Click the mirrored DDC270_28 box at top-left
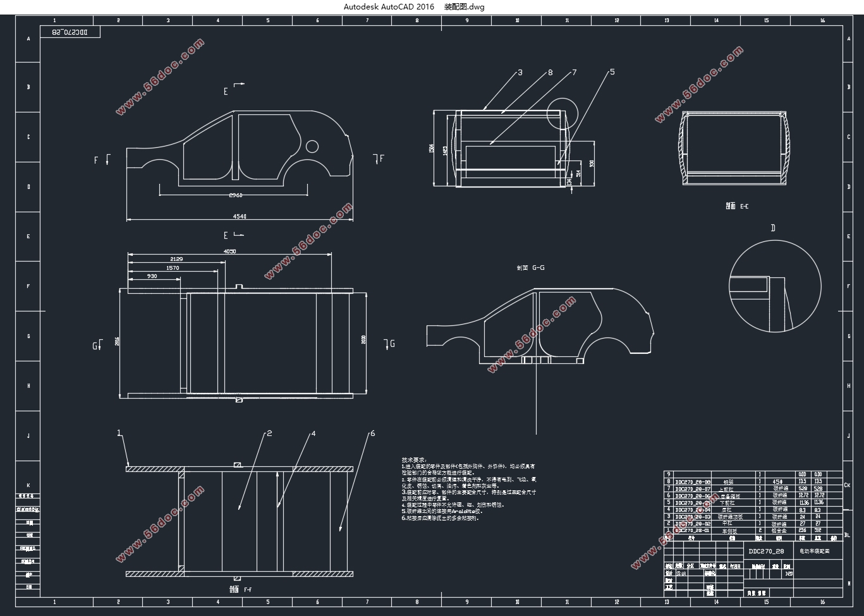The image size is (864, 616). [x=70, y=32]
